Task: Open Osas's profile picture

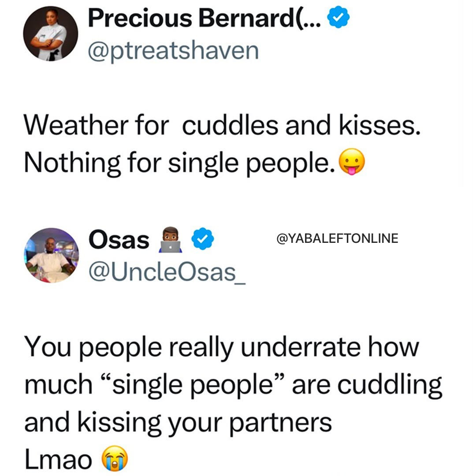Action: pyautogui.click(x=51, y=255)
